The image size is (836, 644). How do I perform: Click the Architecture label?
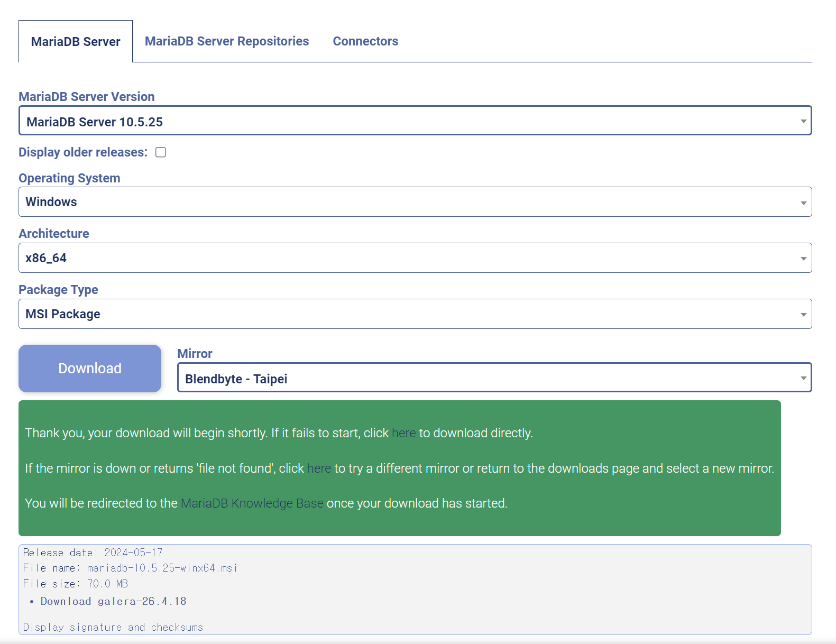pyautogui.click(x=54, y=234)
